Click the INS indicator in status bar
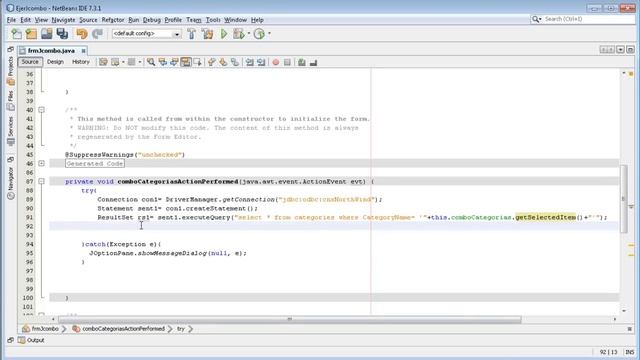This screenshot has height=360, width=640. point(629,352)
